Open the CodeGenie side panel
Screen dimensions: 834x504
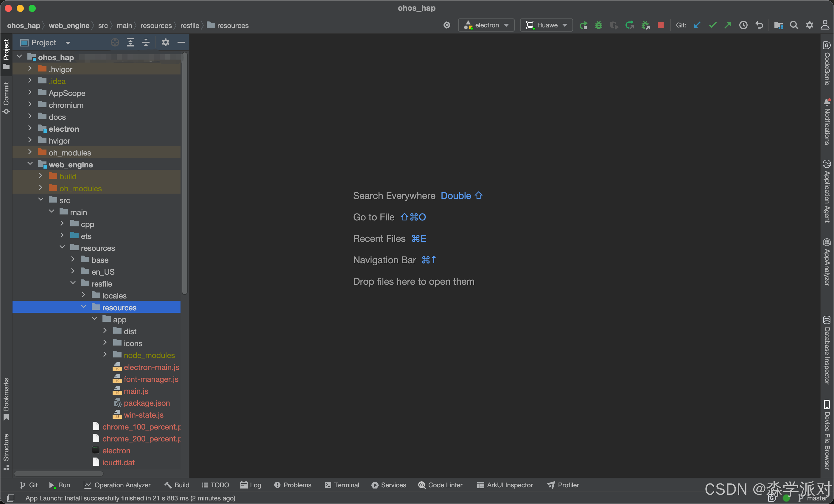[827, 64]
